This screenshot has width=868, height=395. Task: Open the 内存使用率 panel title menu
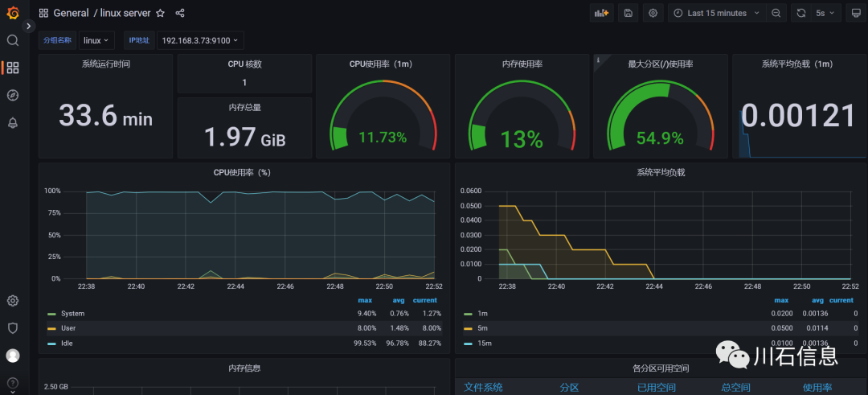pyautogui.click(x=522, y=64)
